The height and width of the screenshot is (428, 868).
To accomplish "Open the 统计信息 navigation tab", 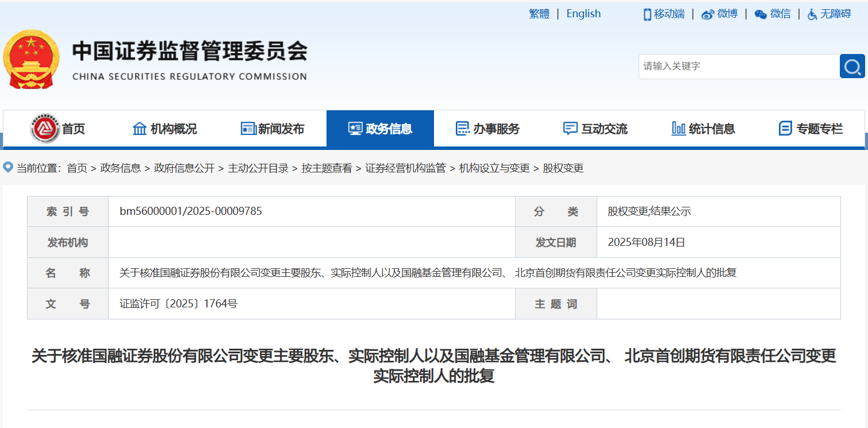I will tap(703, 129).
